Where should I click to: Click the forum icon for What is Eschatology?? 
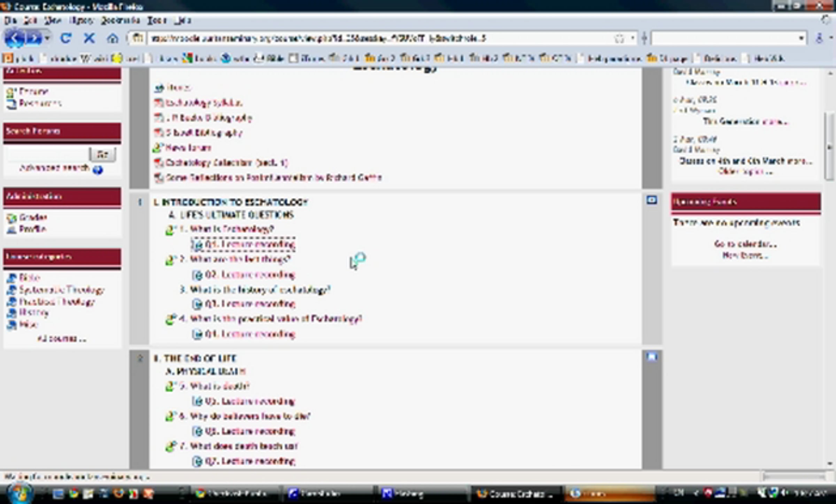(x=170, y=230)
